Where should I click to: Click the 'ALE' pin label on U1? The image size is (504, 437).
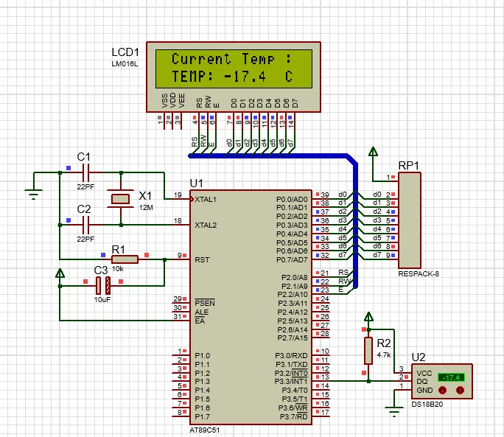tap(202, 312)
